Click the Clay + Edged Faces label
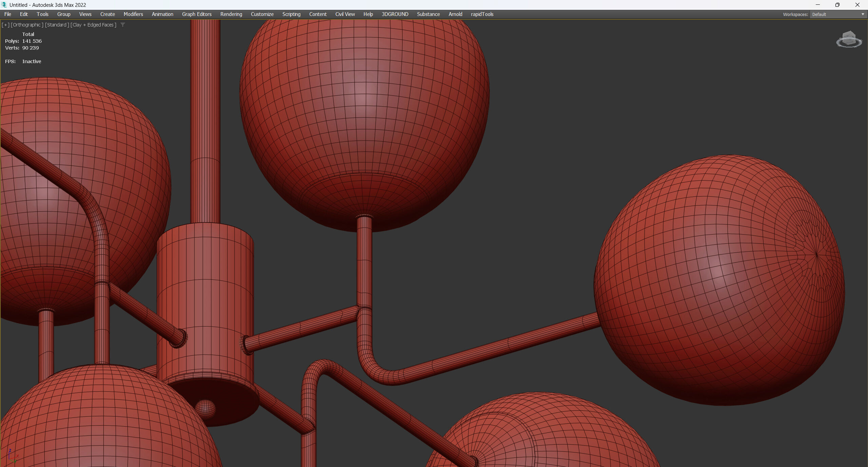The image size is (868, 467). pos(93,25)
